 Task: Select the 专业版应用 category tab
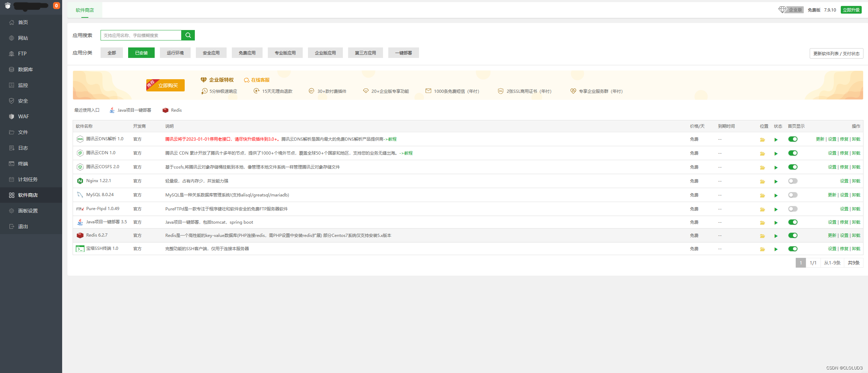tap(285, 53)
